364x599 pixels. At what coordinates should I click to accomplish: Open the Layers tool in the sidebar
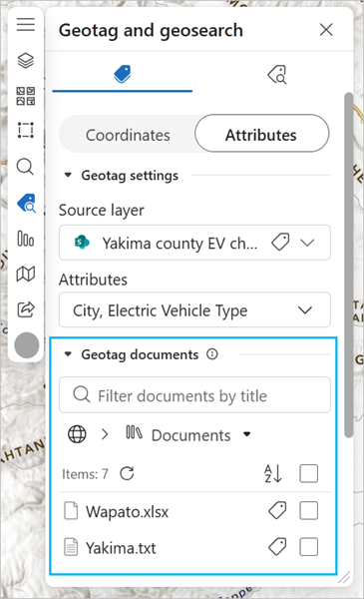tap(26, 60)
